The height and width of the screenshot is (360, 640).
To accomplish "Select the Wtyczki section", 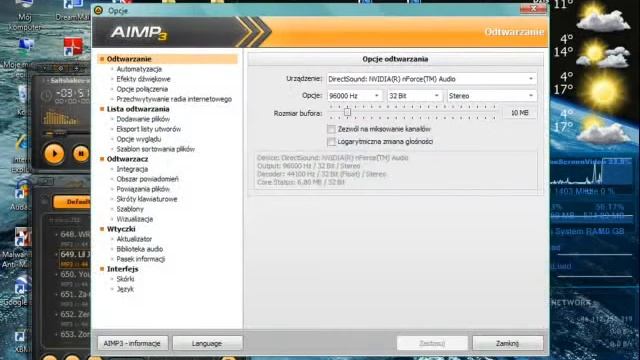I will [x=121, y=229].
